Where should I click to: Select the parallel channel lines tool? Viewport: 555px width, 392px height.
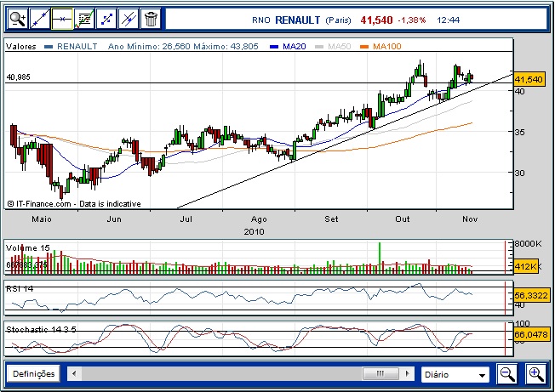pos(129,19)
